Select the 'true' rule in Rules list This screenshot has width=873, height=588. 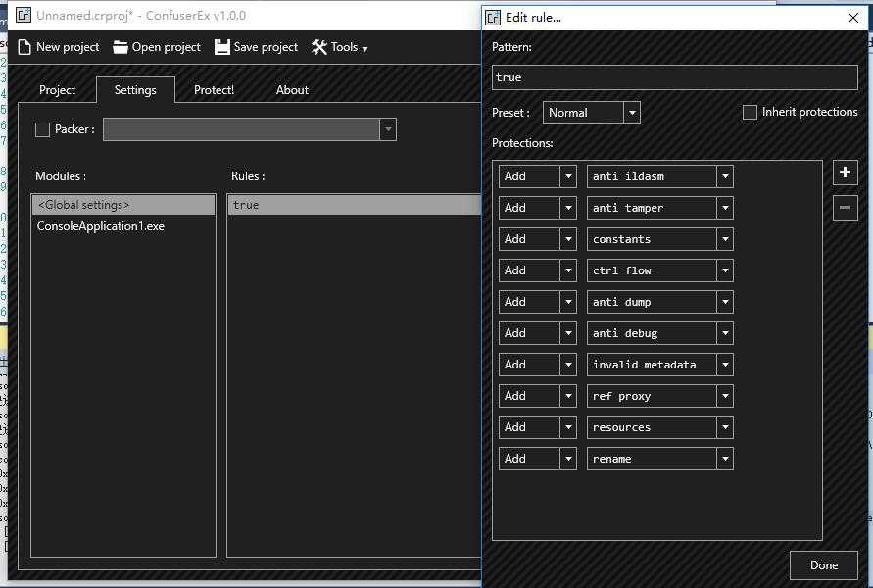click(x=354, y=205)
